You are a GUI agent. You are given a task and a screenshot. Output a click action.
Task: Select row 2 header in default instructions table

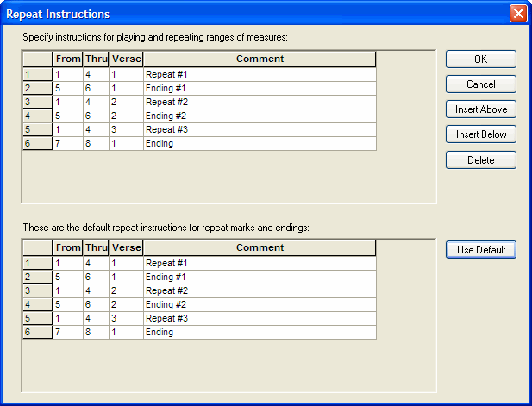click(x=37, y=277)
